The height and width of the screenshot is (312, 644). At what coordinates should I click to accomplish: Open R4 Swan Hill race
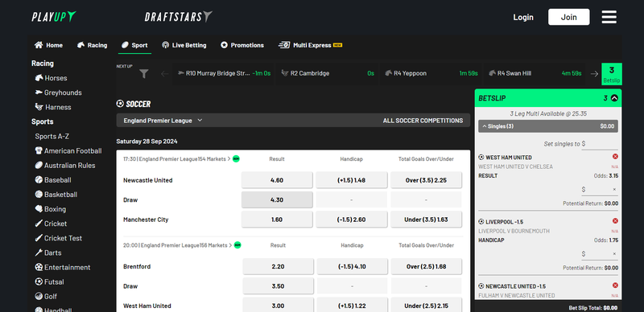click(x=535, y=73)
